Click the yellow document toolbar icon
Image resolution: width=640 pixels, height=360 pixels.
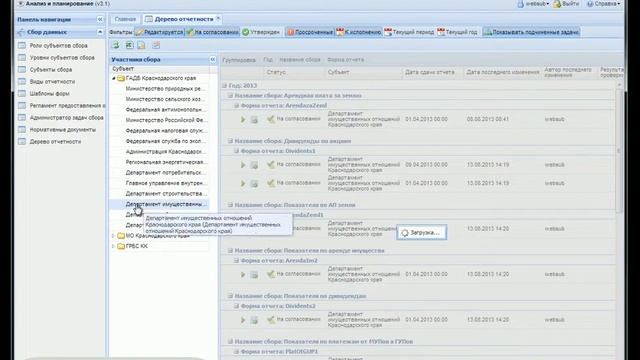click(141, 45)
